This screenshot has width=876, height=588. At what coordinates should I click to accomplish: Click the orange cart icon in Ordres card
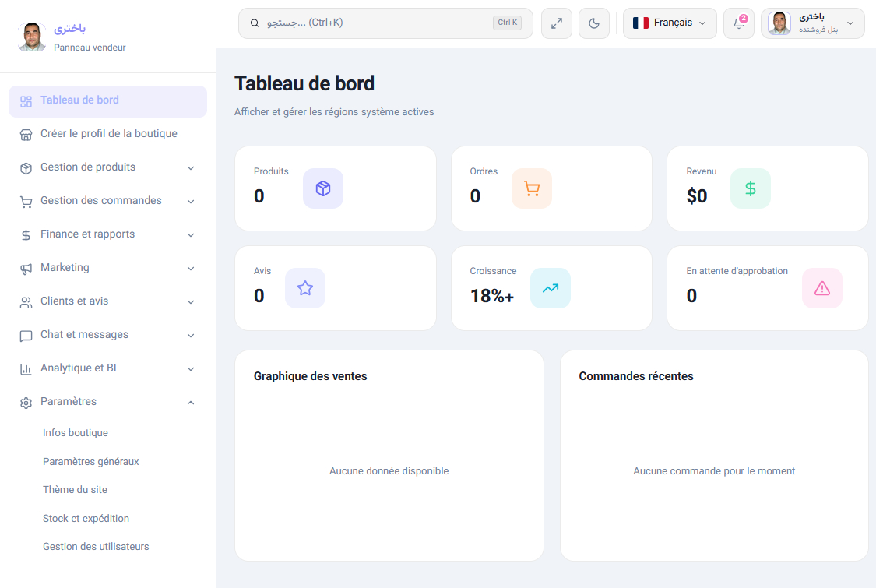click(532, 188)
